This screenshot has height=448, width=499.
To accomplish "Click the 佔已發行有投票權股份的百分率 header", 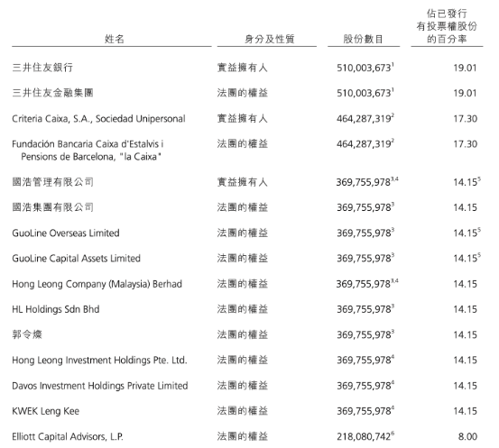I will tap(447, 26).
